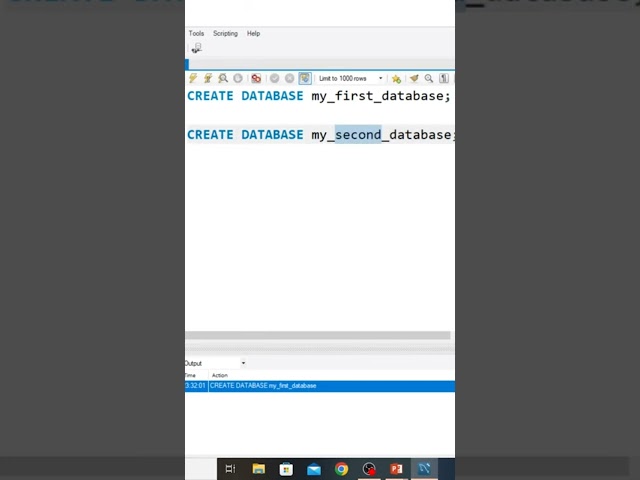This screenshot has width=640, height=480.
Task: Open PowerPoint from the taskbar
Action: (396, 469)
